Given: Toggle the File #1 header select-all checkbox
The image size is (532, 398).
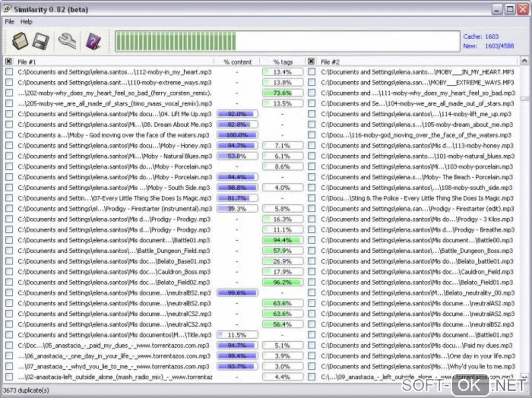Looking at the screenshot, I should (9, 61).
